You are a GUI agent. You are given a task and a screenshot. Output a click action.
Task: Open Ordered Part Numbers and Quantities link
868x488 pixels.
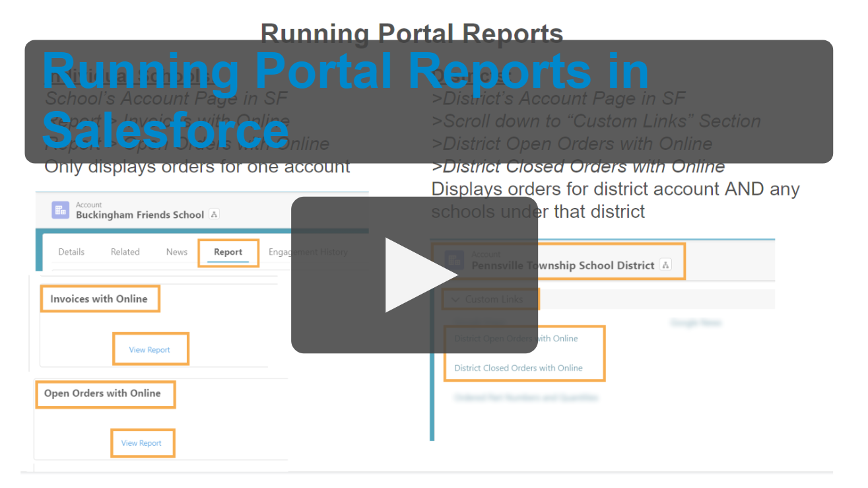(526, 398)
